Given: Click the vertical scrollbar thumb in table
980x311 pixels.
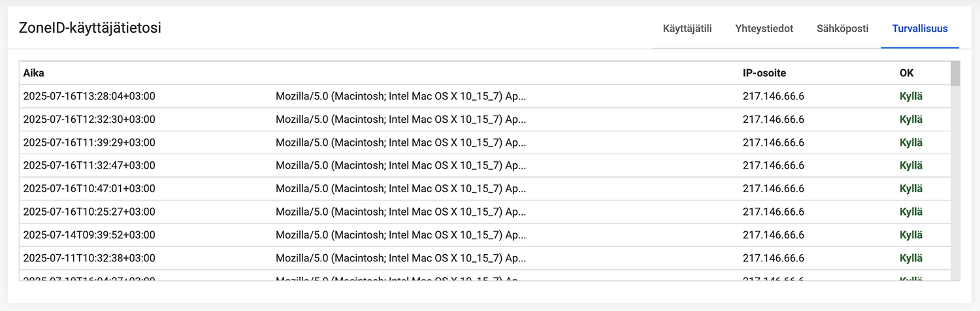Looking at the screenshot, I should click(x=955, y=74).
